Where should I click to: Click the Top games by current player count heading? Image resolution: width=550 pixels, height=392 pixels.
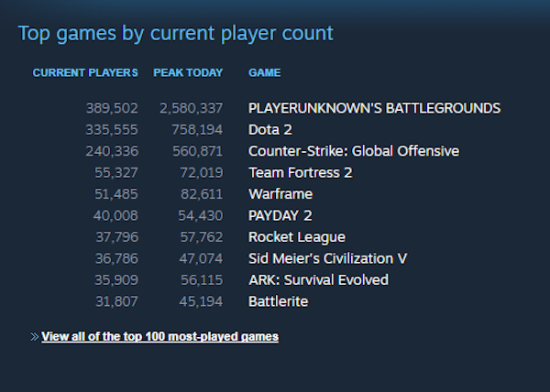pos(175,34)
